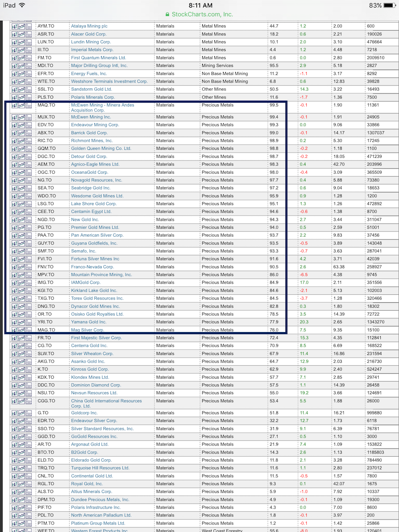Image resolution: width=399 pixels, height=532 pixels.
Task: Open GalleryView line icon for AR.TO
Action: pos(21,444)
